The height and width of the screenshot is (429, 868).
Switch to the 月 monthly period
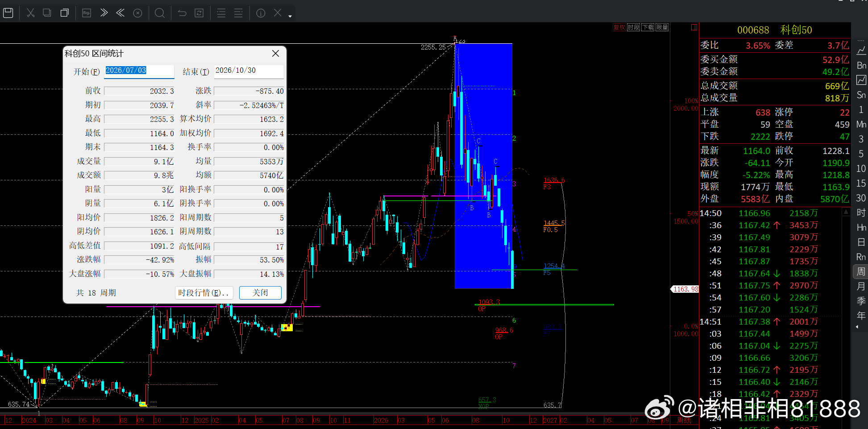tap(861, 286)
